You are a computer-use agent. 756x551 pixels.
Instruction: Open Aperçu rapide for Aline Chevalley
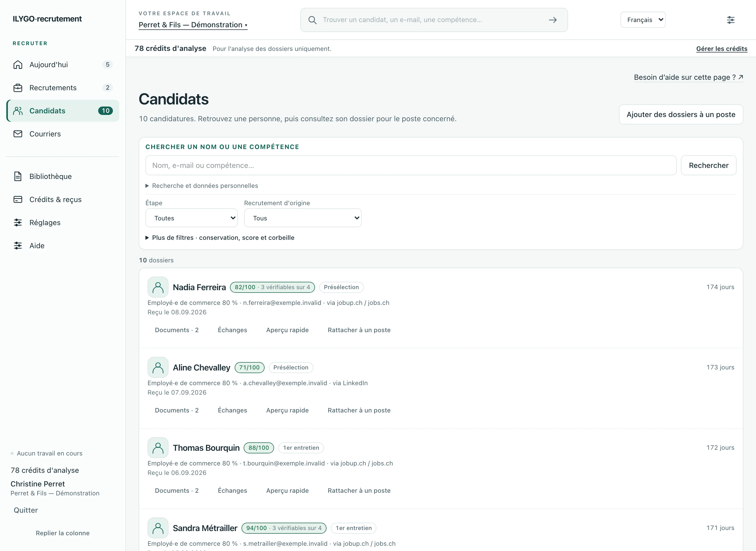click(x=287, y=410)
